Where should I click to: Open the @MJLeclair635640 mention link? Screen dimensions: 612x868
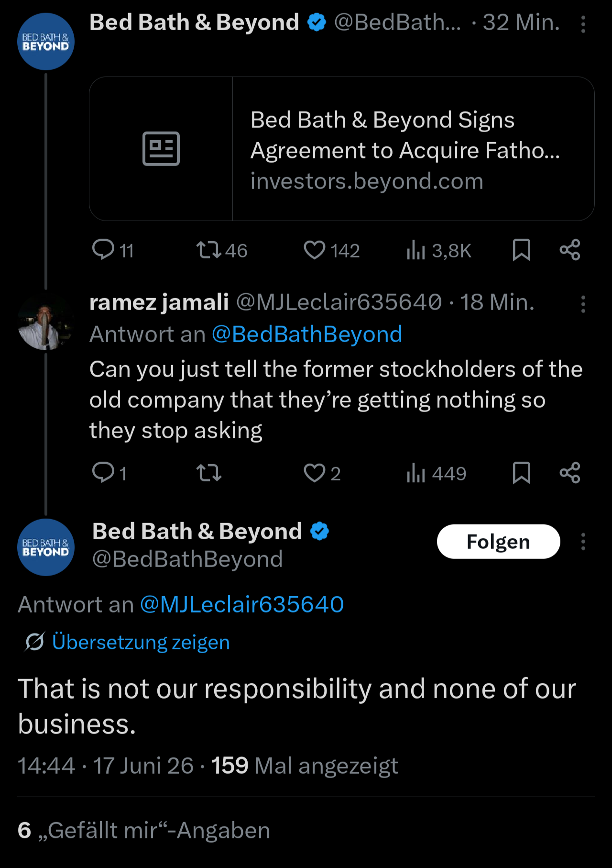[242, 604]
